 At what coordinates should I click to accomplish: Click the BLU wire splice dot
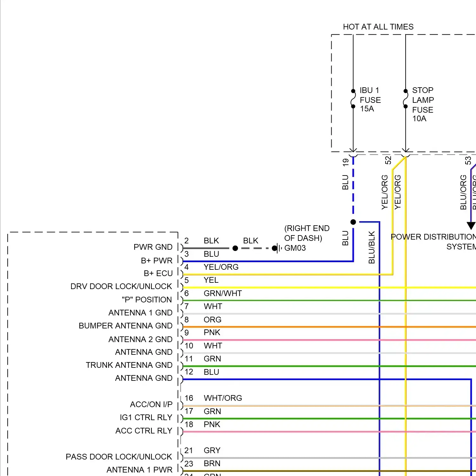tap(353, 222)
